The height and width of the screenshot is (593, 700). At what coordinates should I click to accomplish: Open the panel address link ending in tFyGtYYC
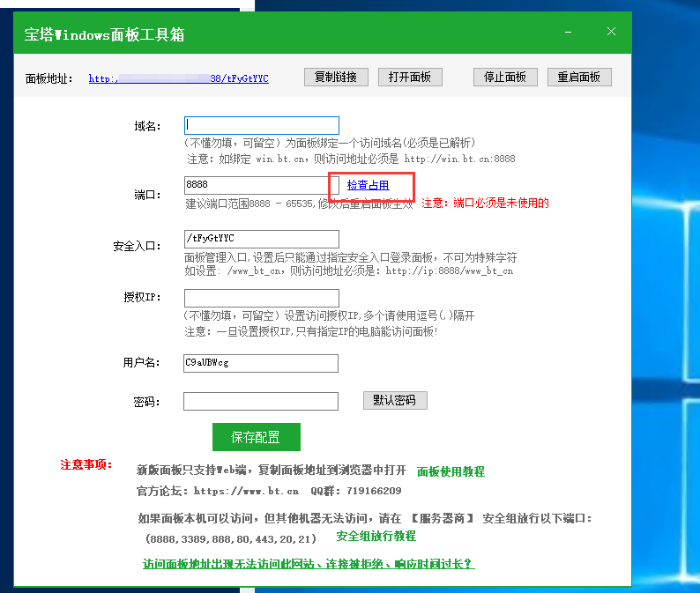pyautogui.click(x=179, y=78)
